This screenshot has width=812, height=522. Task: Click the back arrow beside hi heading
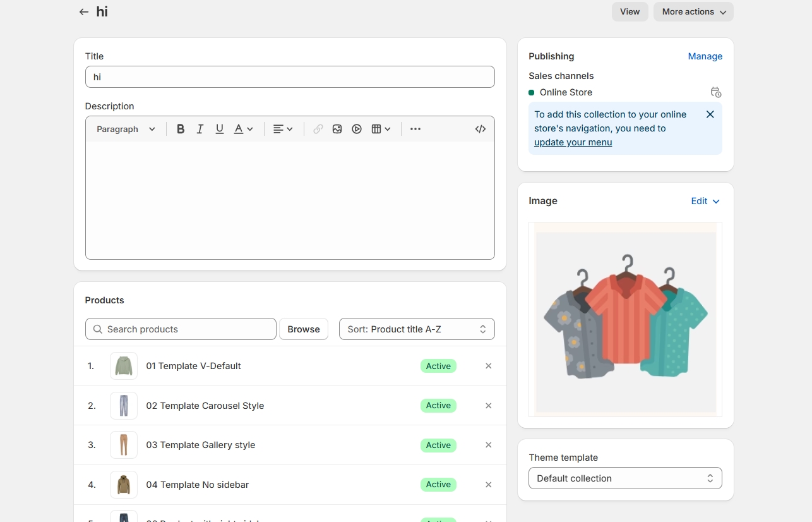point(83,12)
